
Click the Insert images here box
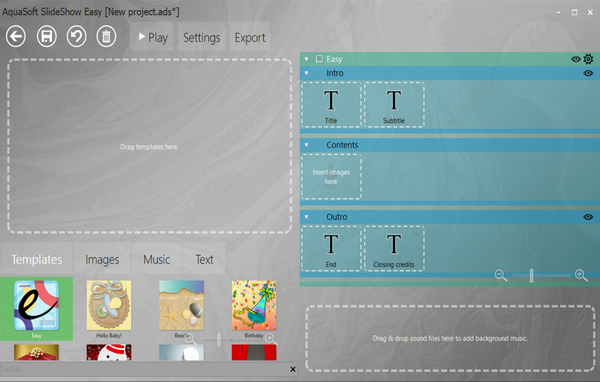tap(331, 176)
